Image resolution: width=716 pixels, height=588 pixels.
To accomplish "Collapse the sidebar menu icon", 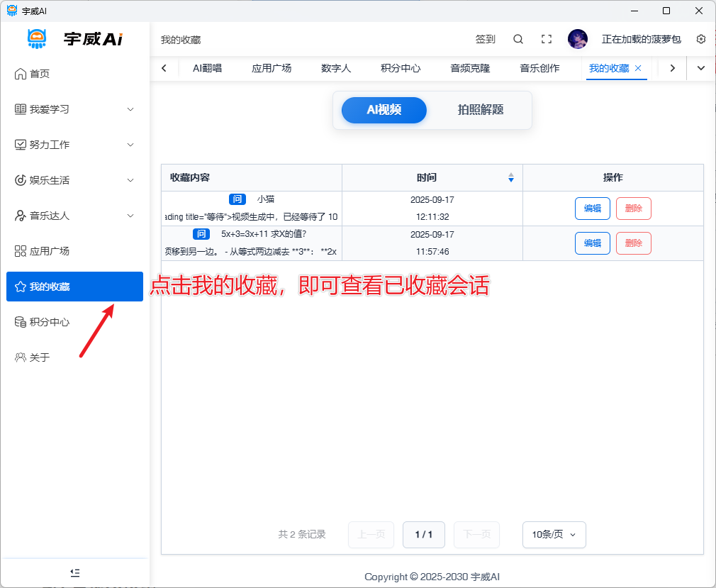I will (75, 572).
